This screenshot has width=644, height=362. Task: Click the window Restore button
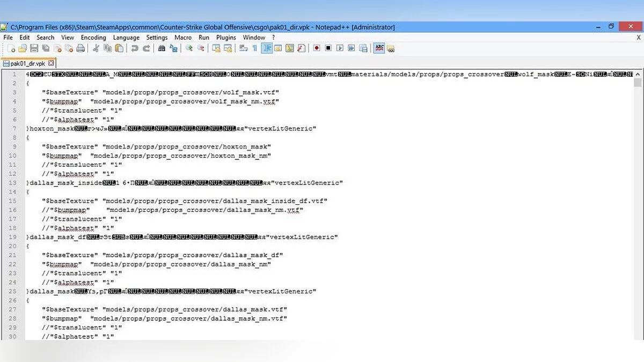[611, 26]
